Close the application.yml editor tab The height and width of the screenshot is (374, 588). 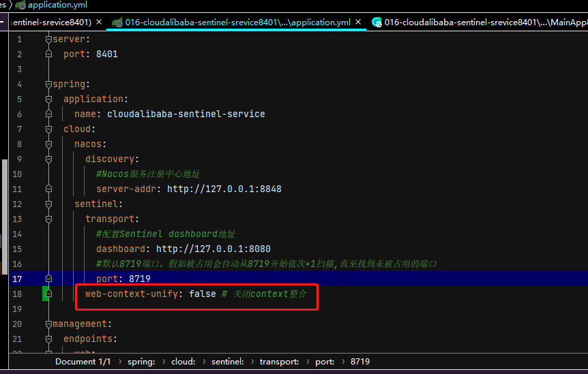pos(358,22)
